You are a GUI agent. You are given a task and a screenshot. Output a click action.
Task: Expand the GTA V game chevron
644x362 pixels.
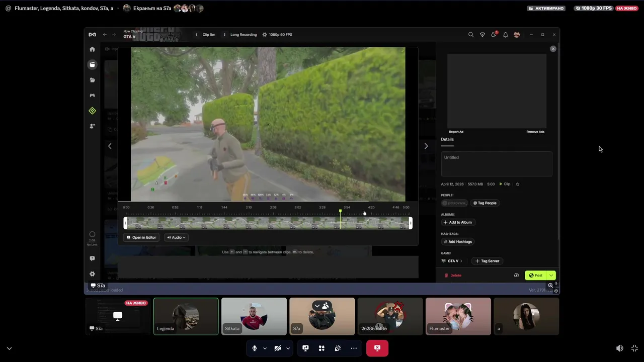tap(461, 261)
